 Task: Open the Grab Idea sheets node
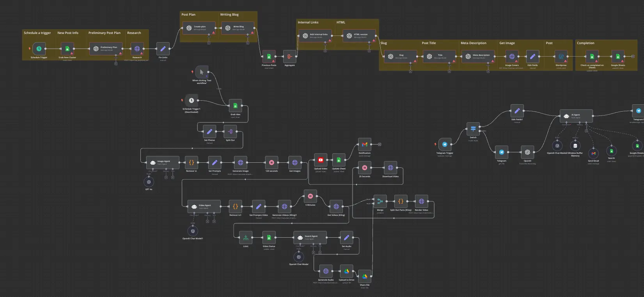point(235,106)
